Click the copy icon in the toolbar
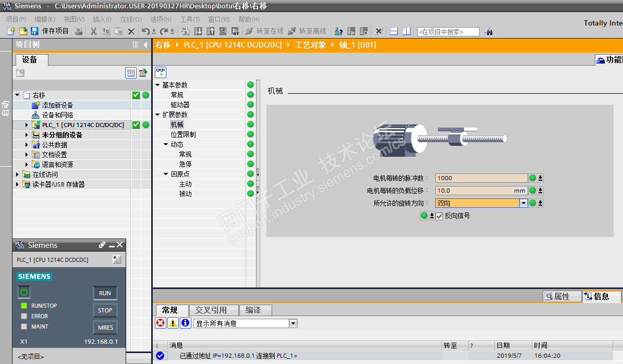This screenshot has height=364, width=623. tap(106, 31)
